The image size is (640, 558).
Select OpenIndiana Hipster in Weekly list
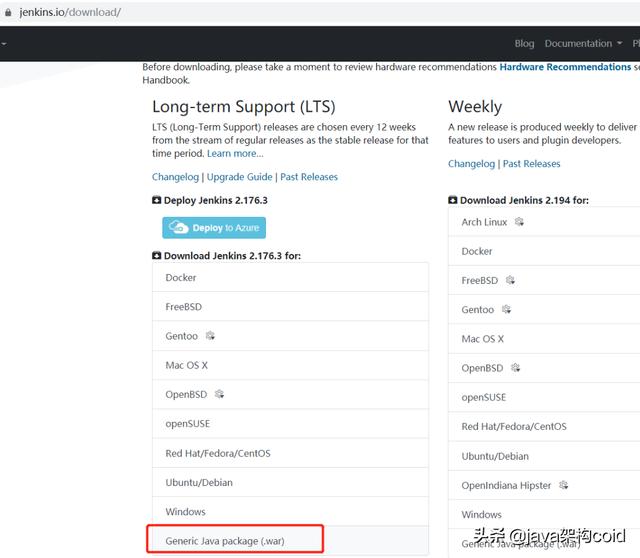coord(544,485)
